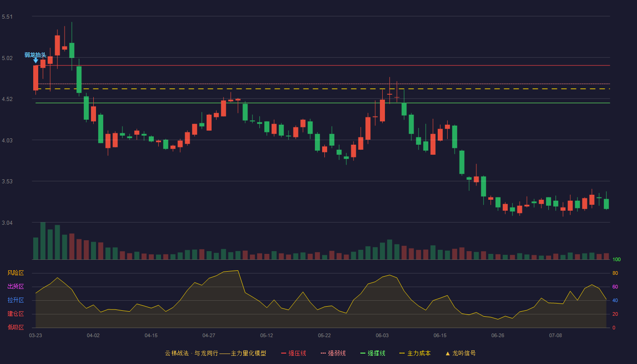Toggle the 云梯战法 主力量化模型 legend entry
Screen dimensions: 637x364
pos(215,353)
